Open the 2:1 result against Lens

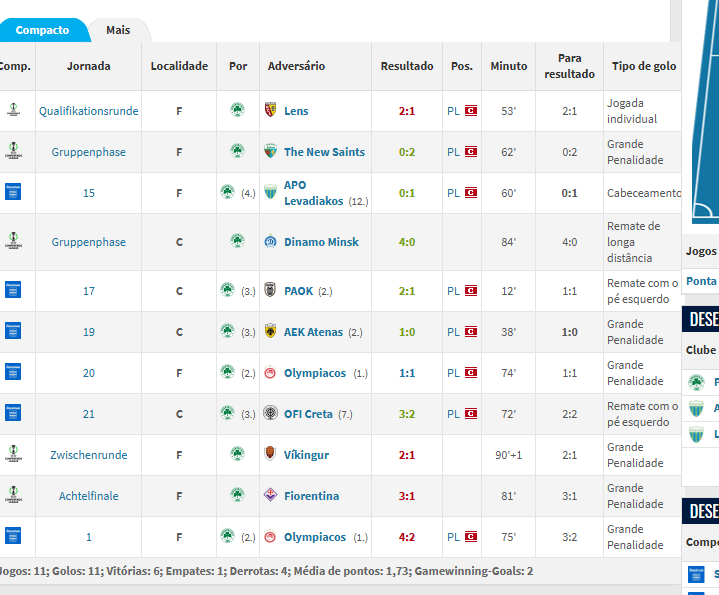407,111
